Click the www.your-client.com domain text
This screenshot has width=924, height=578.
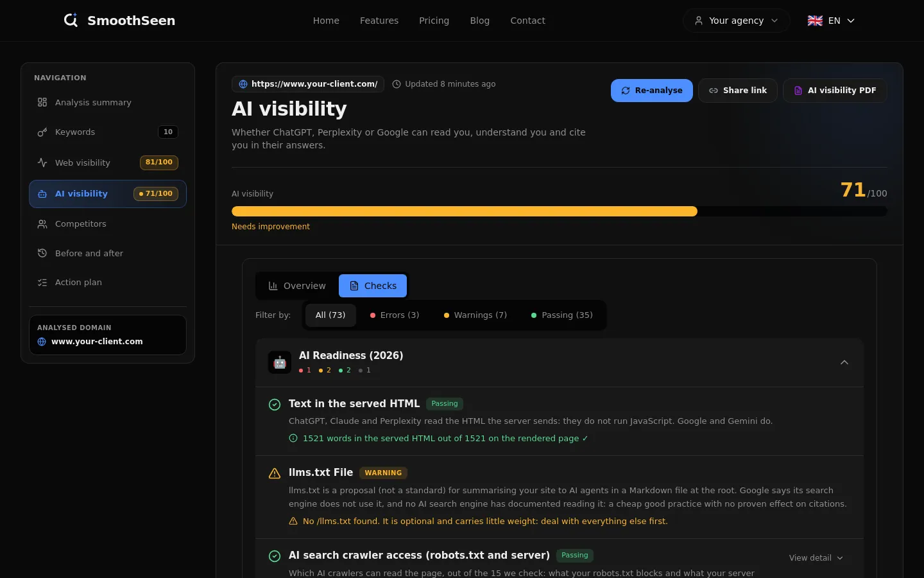[97, 342]
